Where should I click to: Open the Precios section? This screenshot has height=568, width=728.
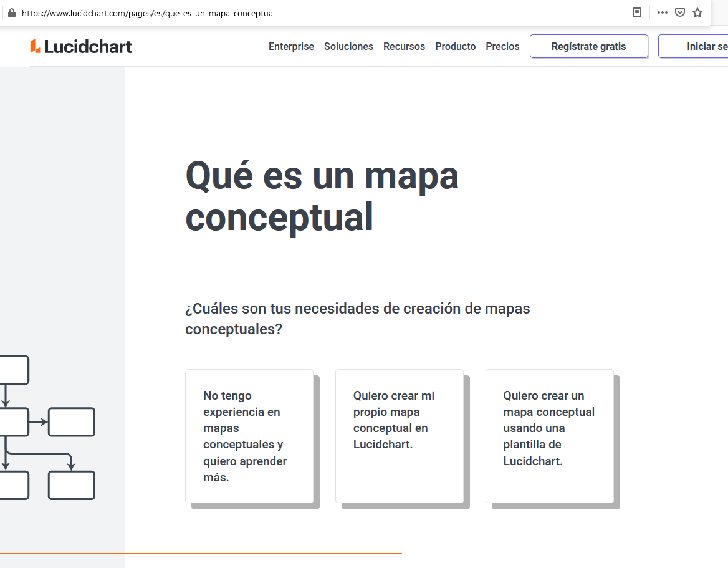(502, 46)
